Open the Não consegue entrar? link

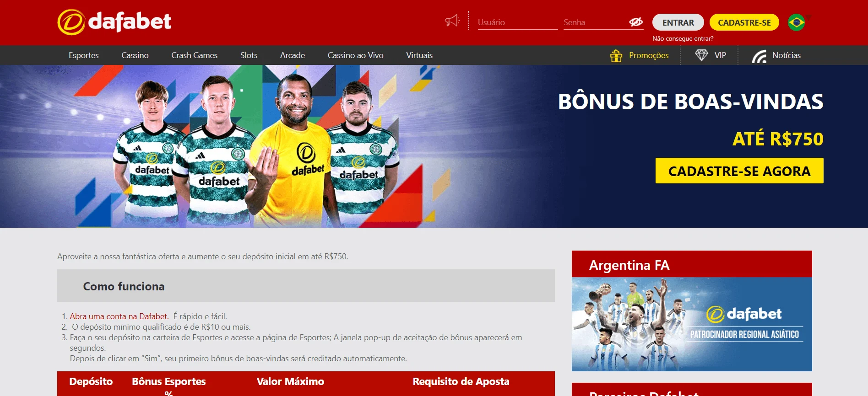683,39
